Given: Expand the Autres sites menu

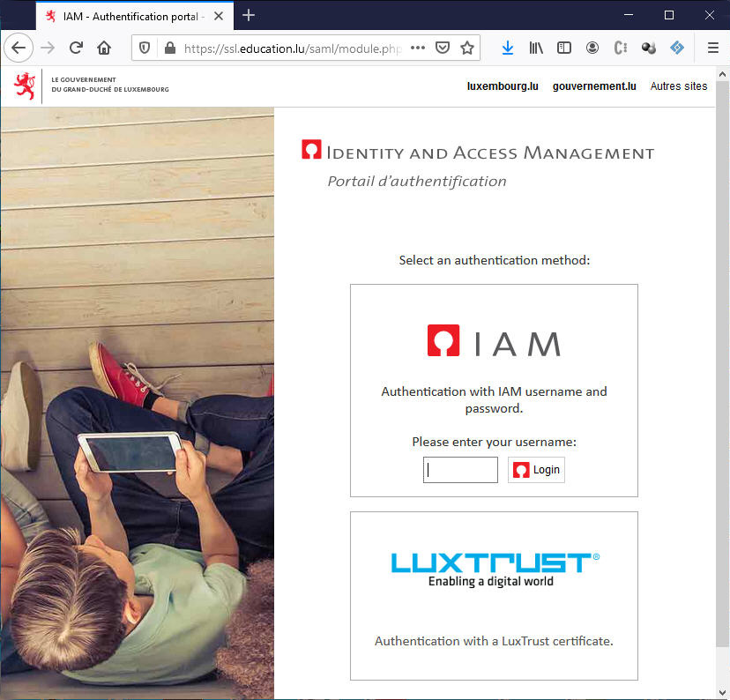Looking at the screenshot, I should 678,86.
